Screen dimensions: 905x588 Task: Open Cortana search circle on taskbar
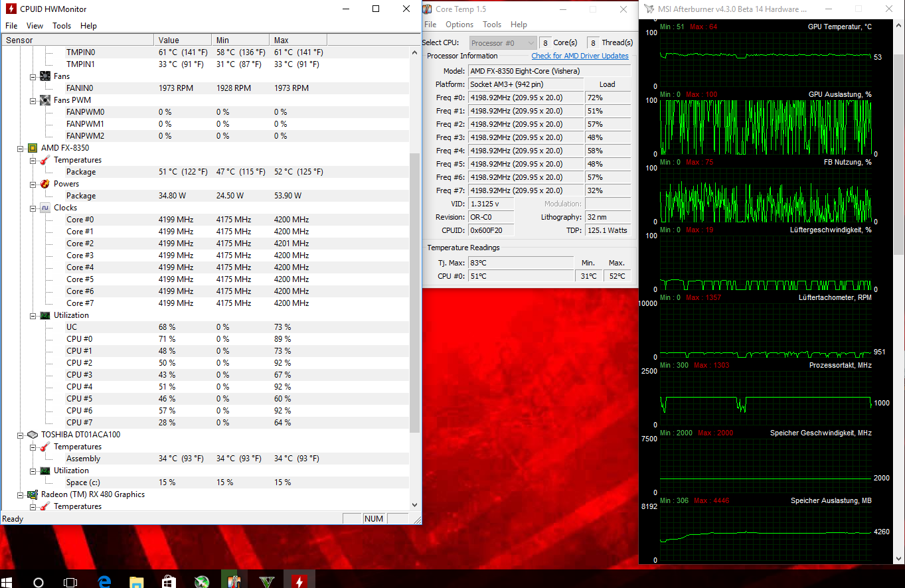point(39,582)
